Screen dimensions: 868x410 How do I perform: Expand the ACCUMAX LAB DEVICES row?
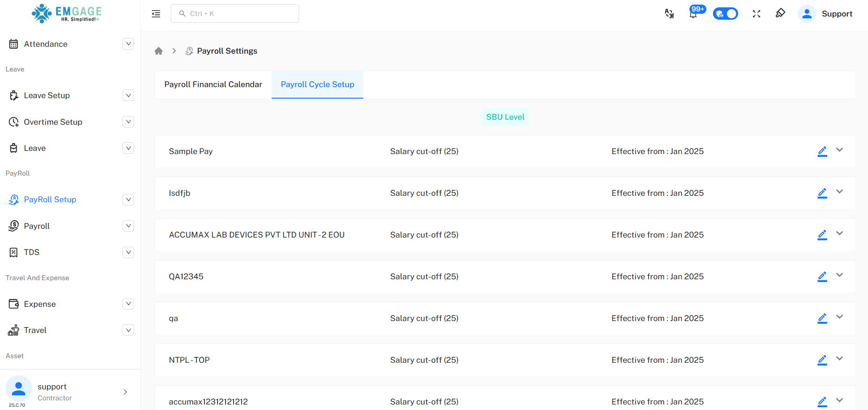pyautogui.click(x=840, y=233)
